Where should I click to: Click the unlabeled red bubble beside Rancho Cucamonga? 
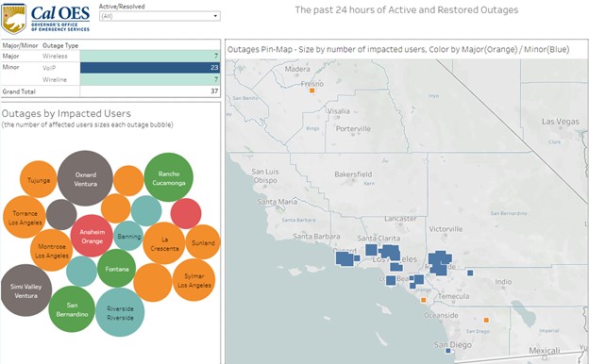click(x=186, y=213)
